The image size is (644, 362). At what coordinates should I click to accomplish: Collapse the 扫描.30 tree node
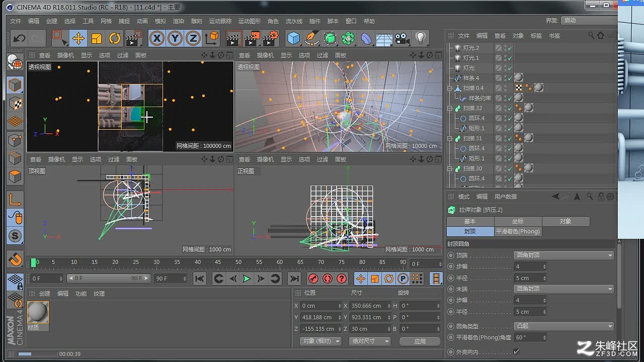(450, 168)
